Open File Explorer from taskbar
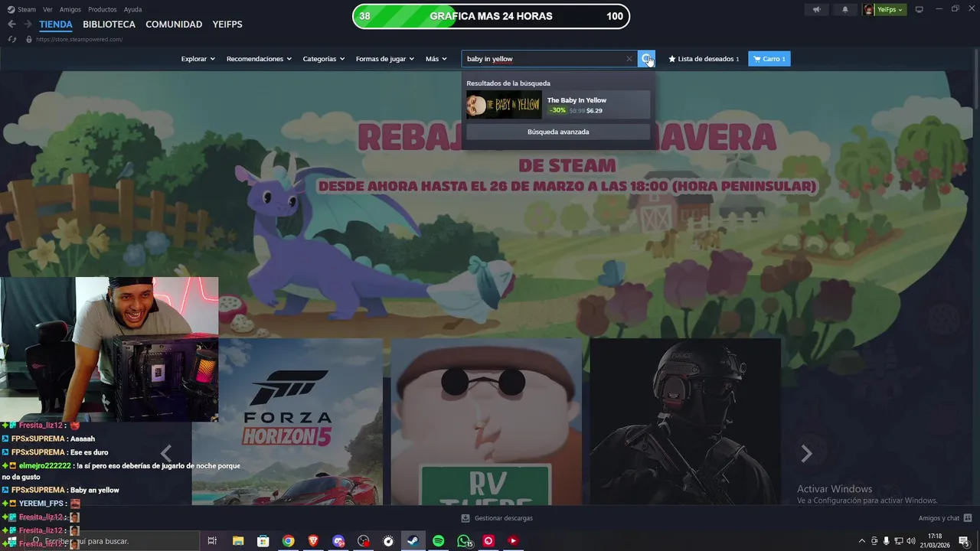The image size is (980, 551). click(x=238, y=541)
